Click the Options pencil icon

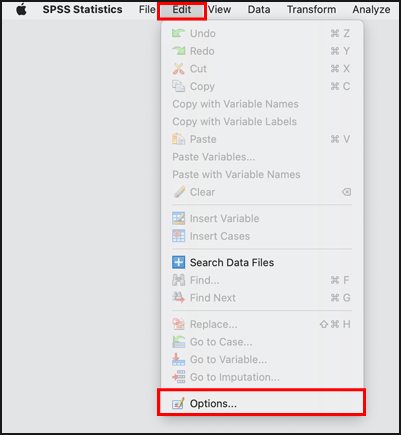[178, 404]
